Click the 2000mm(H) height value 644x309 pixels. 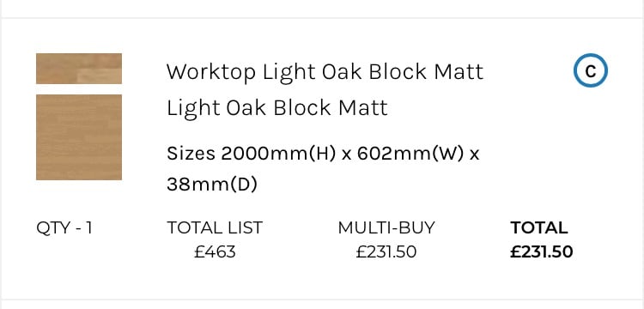[x=278, y=154]
